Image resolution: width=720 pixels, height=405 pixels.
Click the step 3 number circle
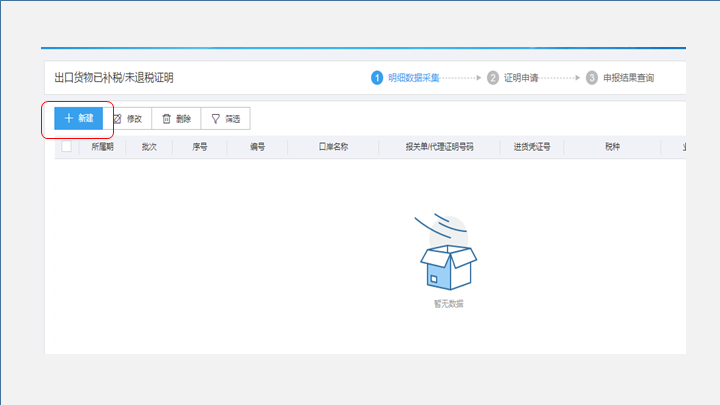tap(592, 78)
